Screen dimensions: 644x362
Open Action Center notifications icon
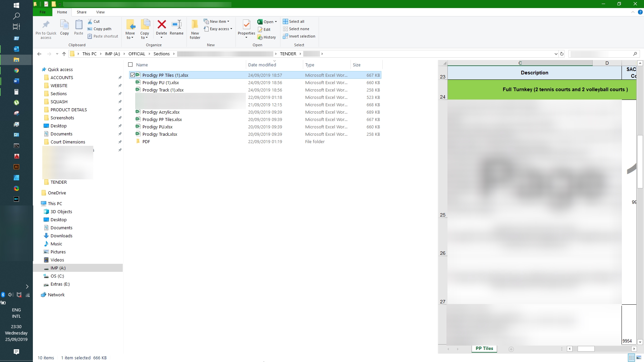(x=16, y=352)
